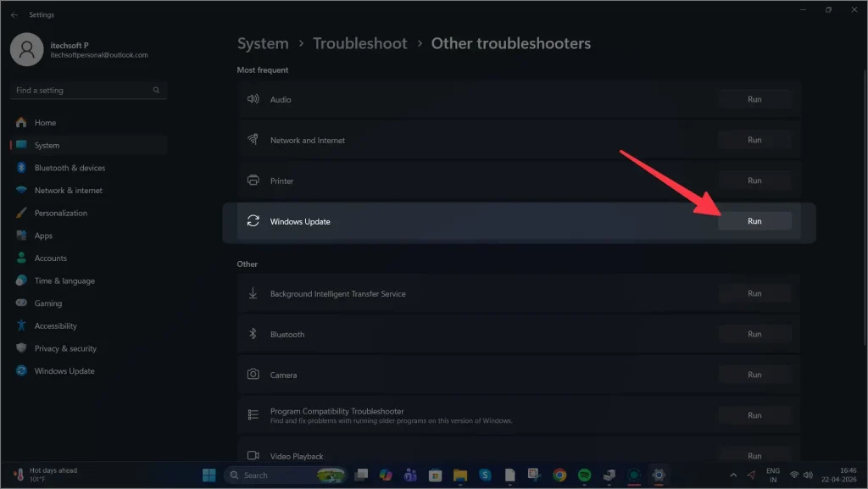Open the Troubleshoot breadcrumb link

(359, 43)
